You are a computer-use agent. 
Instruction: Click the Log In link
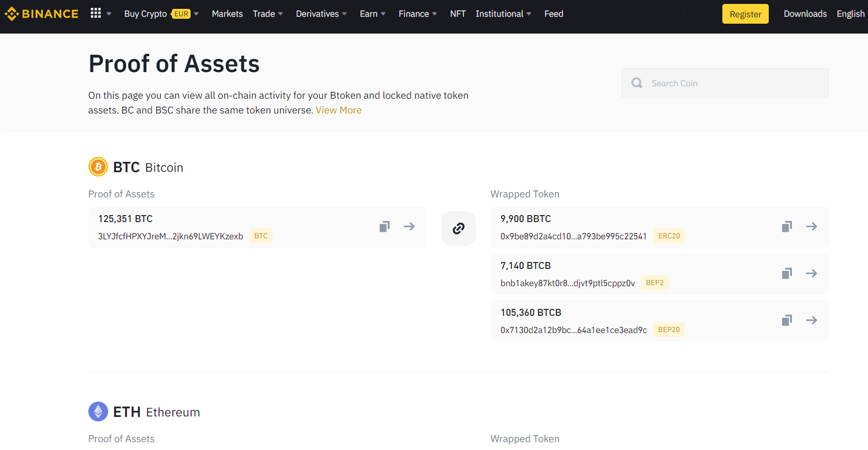point(695,14)
